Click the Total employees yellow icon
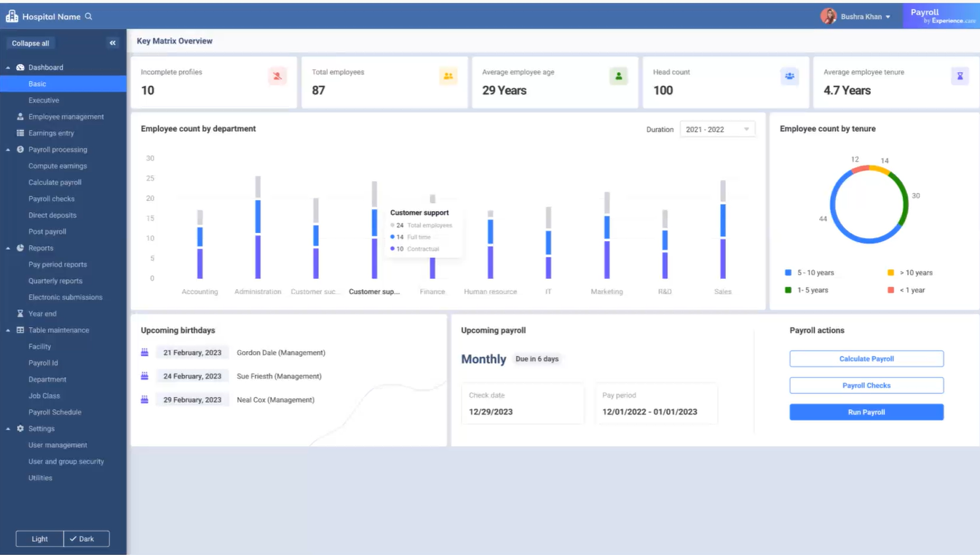Screen dimensions: 980x555 pos(448,76)
